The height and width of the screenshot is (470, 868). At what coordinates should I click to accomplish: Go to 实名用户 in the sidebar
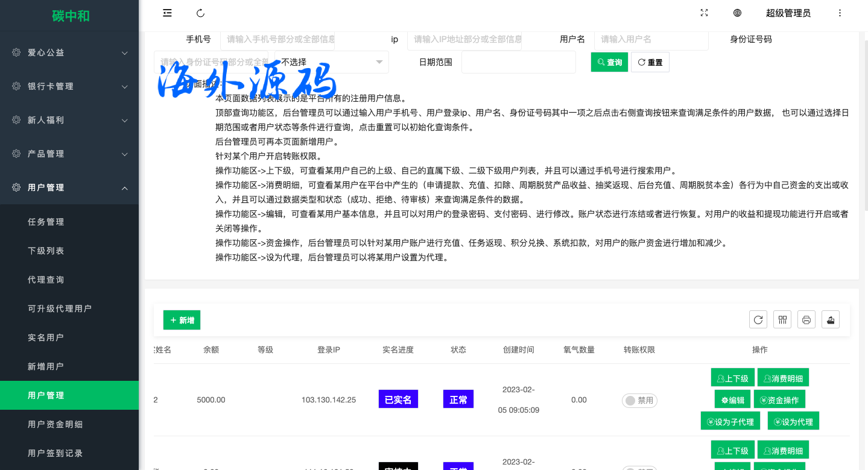tap(46, 337)
